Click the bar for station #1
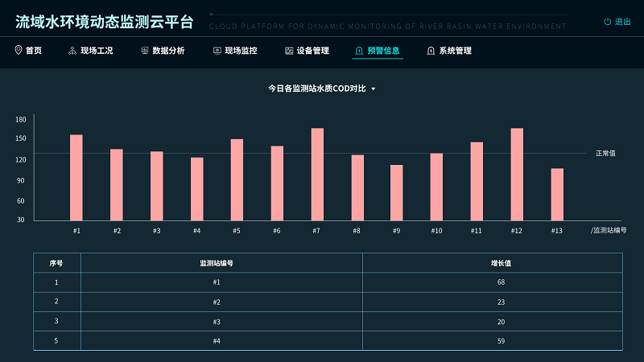The image size is (644, 362). coord(76,178)
